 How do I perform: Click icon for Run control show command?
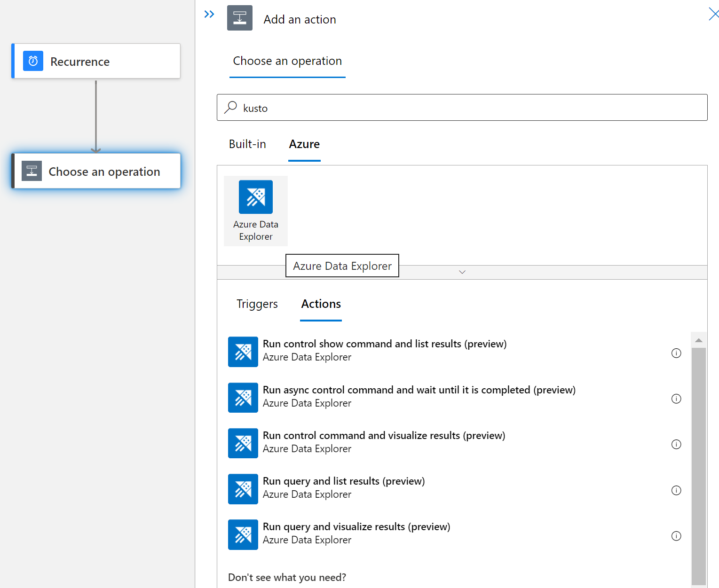243,352
